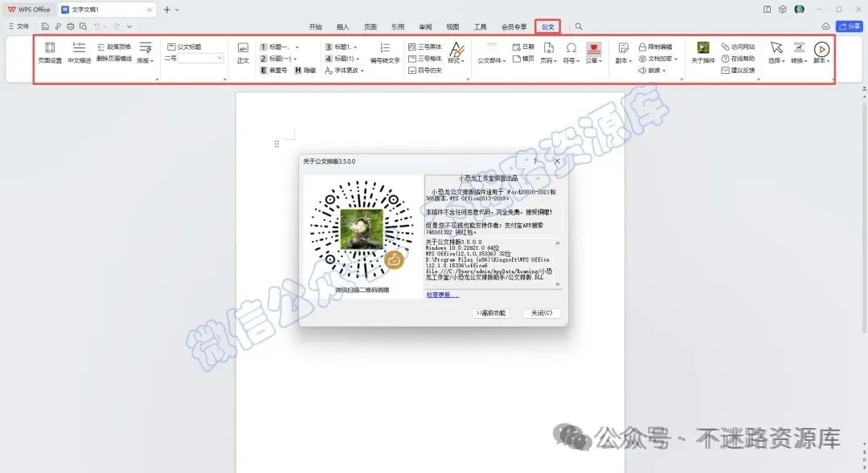Click the print icon in quick toolbar
The width and height of the screenshot is (868, 473).
click(70, 26)
